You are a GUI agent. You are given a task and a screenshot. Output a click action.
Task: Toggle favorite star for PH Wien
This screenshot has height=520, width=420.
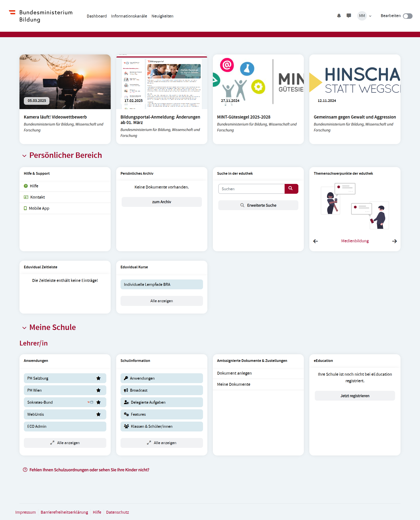98,390
